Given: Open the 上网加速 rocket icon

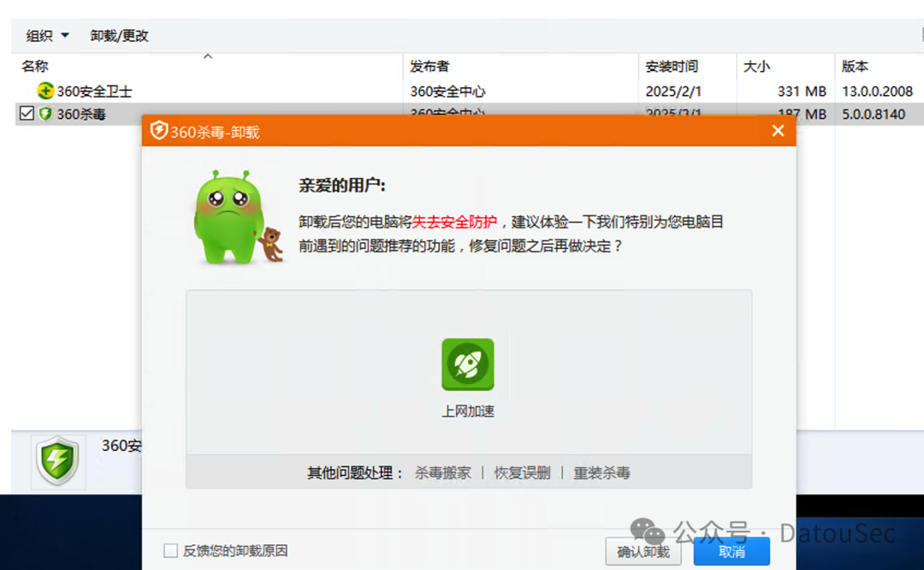Looking at the screenshot, I should [468, 365].
